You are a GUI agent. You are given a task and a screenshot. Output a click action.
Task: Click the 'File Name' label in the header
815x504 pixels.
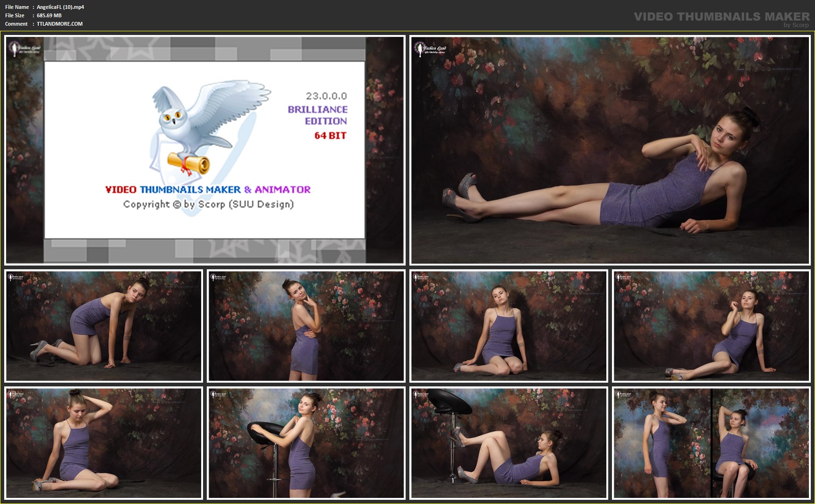17,7
